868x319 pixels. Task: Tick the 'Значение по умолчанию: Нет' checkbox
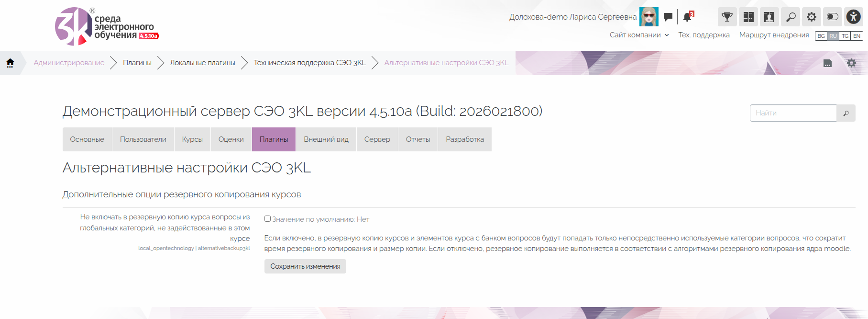268,219
